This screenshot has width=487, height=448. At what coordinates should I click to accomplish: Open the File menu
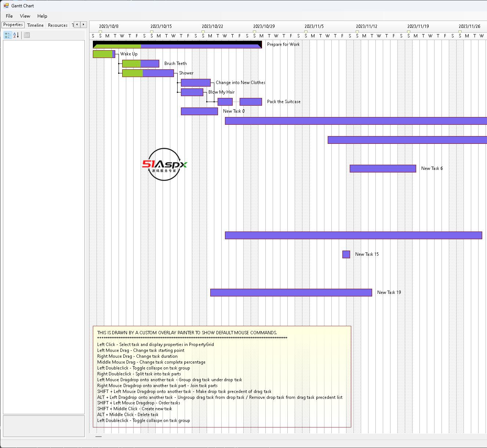click(x=9, y=16)
